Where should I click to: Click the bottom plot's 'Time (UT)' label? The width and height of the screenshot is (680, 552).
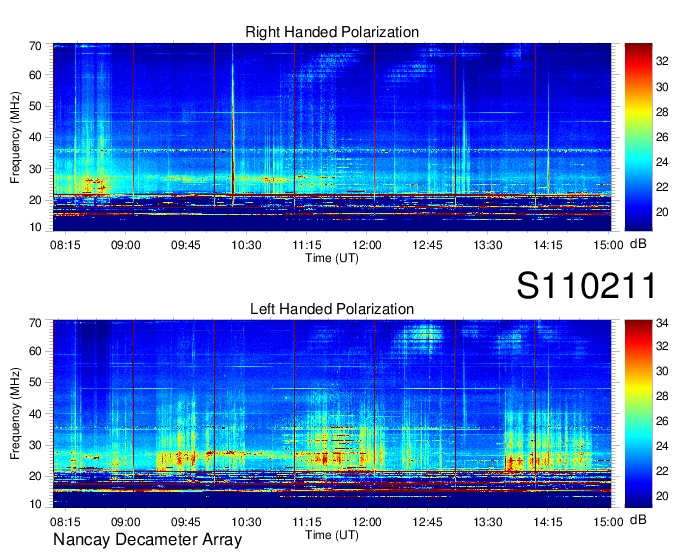point(332,535)
